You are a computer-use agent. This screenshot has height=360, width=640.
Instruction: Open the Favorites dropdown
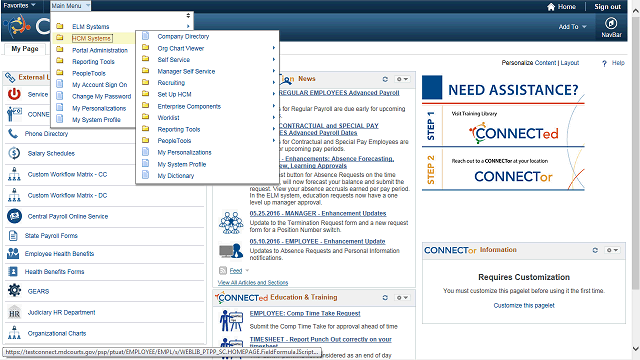19,5
